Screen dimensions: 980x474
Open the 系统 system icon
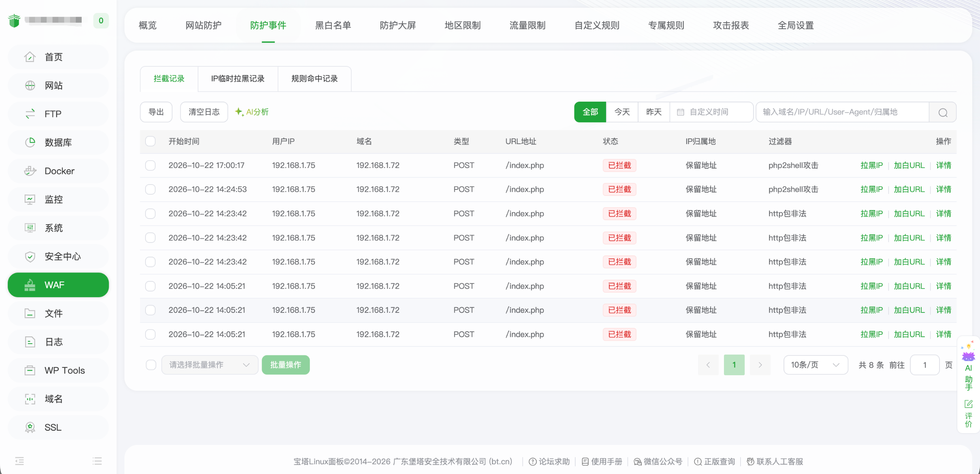tap(30, 228)
